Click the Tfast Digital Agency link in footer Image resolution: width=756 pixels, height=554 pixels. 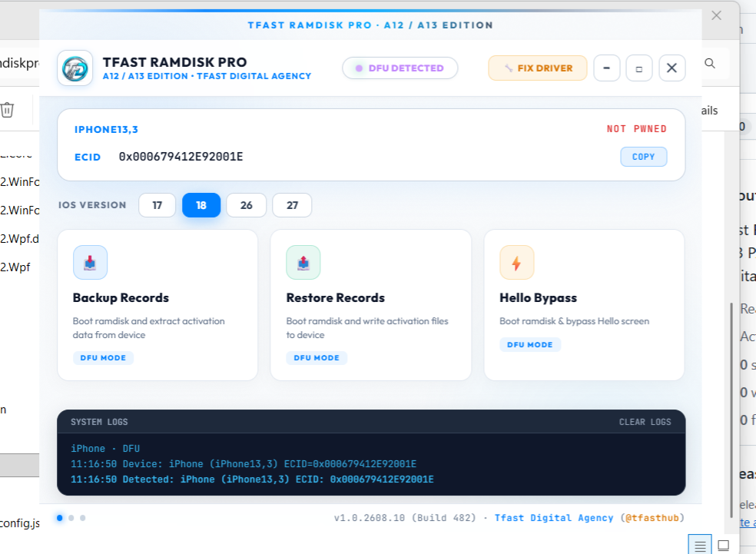click(553, 518)
